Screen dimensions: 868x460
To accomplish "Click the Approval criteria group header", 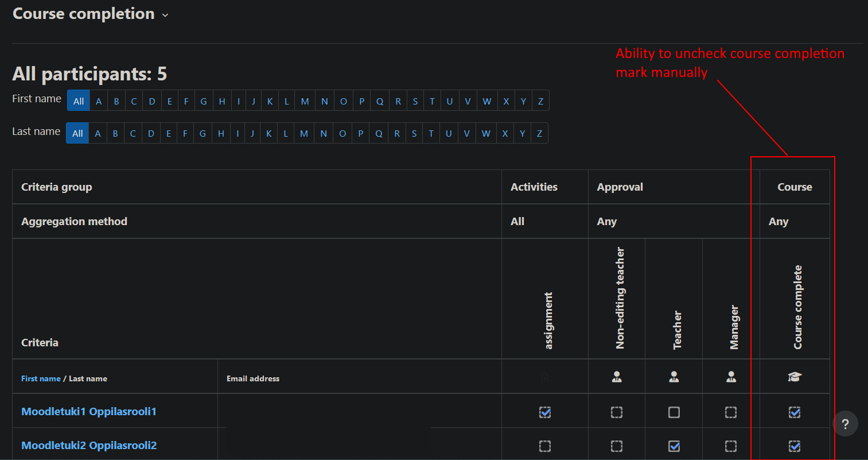I will [x=620, y=187].
